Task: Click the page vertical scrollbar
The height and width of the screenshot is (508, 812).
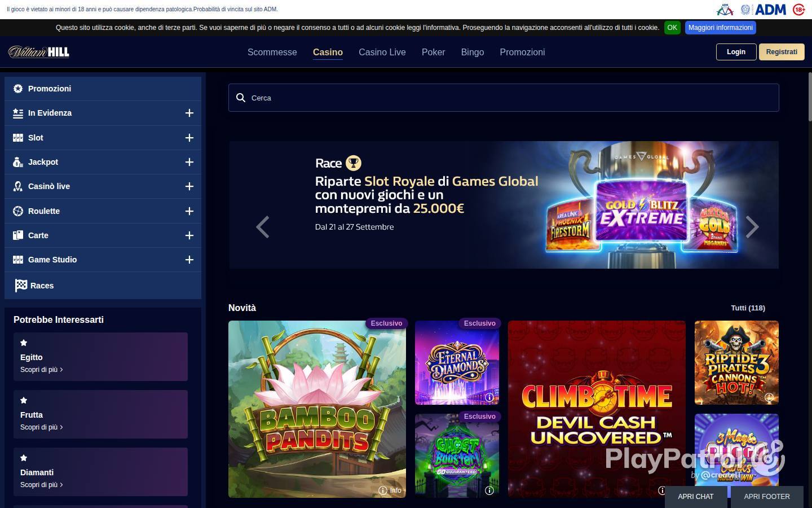Action: [810, 96]
